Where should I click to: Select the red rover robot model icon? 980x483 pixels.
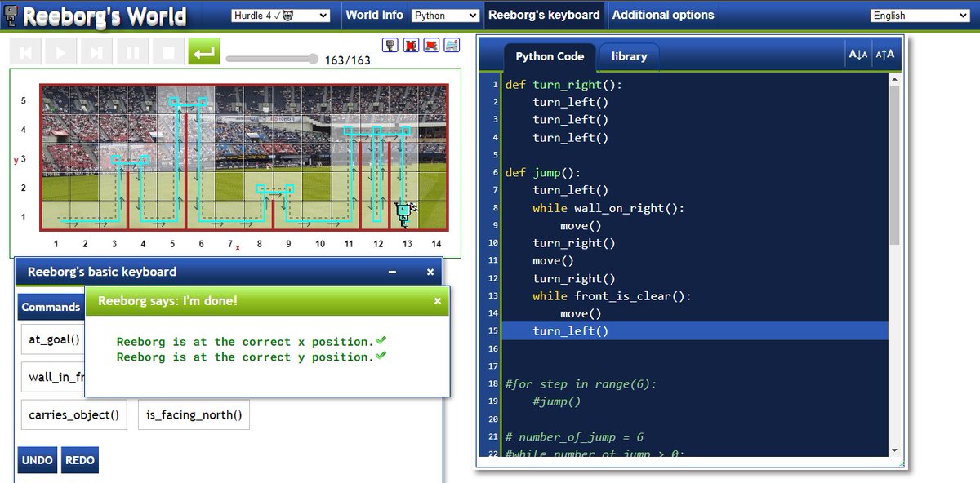432,45
